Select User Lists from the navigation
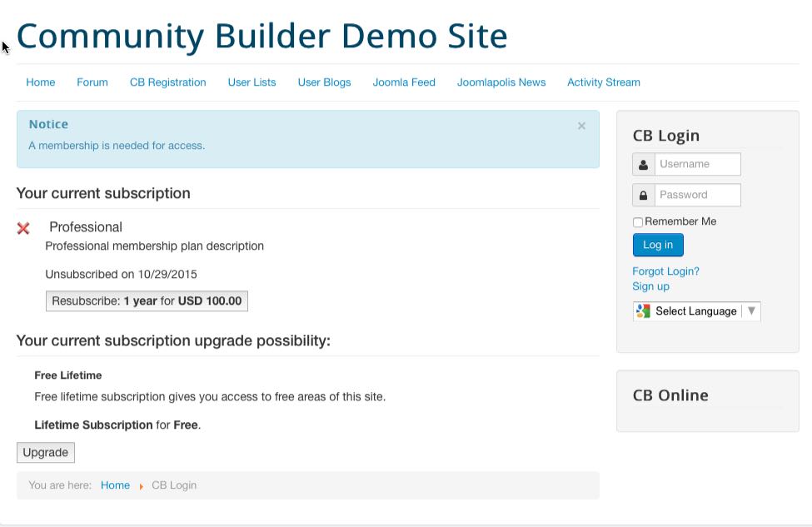The width and height of the screenshot is (812, 527). click(252, 82)
